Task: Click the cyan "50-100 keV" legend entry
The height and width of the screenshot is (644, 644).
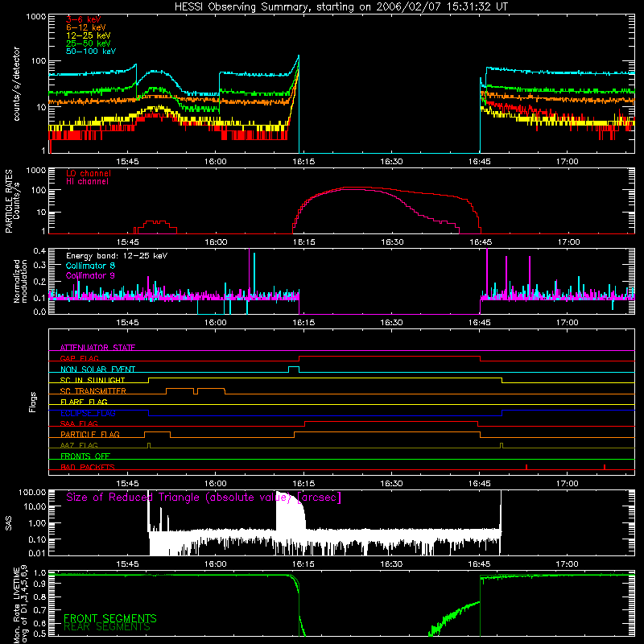Action: point(91,52)
